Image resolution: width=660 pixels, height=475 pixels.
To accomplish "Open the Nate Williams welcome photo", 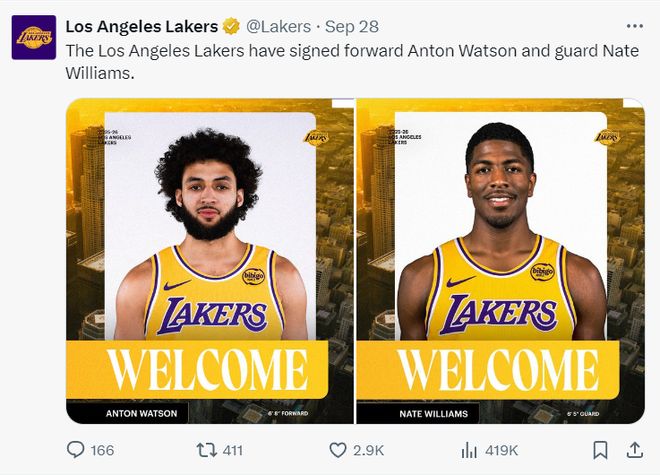I will click(500, 260).
